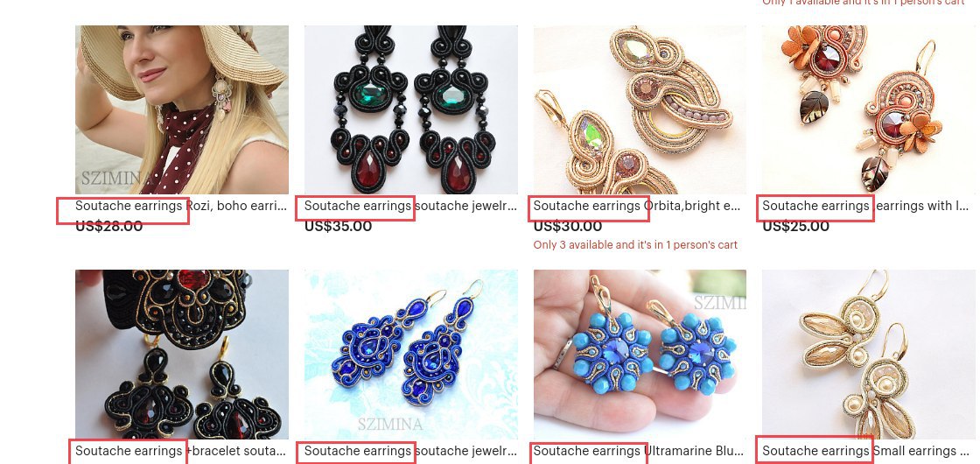
Task: Select the US$25.00 price
Action: 795,227
